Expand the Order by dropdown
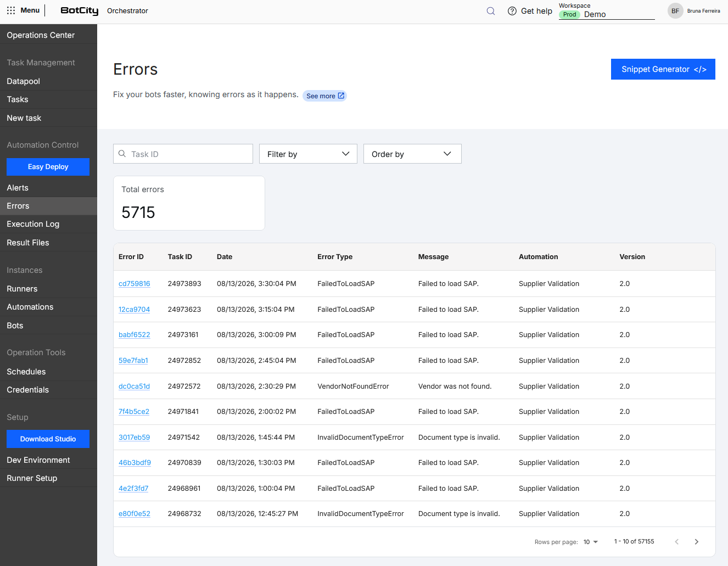The width and height of the screenshot is (728, 566). tap(412, 154)
